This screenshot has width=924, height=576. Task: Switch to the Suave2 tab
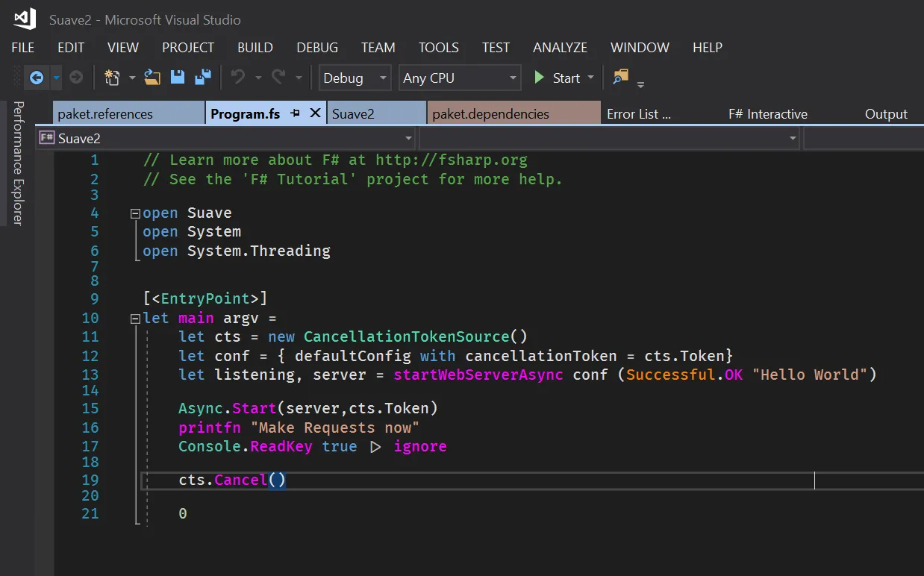click(x=376, y=113)
